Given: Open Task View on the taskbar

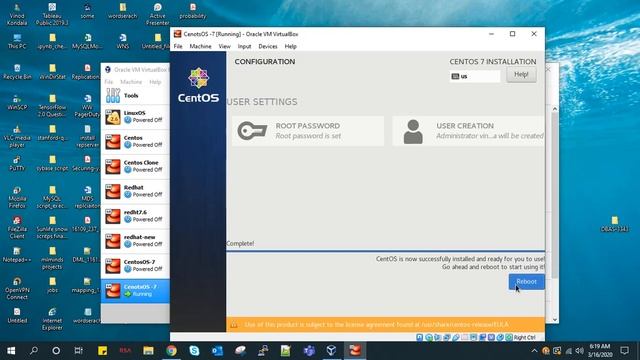Looking at the screenshot, I should click(x=78, y=351).
